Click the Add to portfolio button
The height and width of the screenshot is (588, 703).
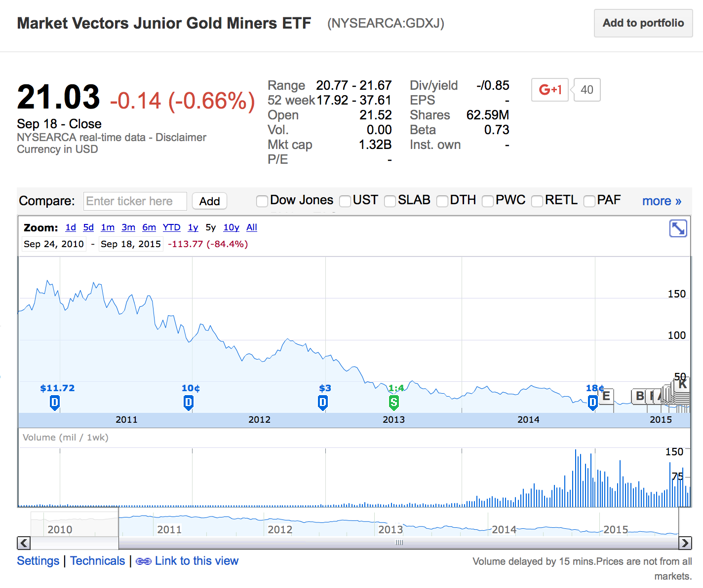click(x=643, y=23)
